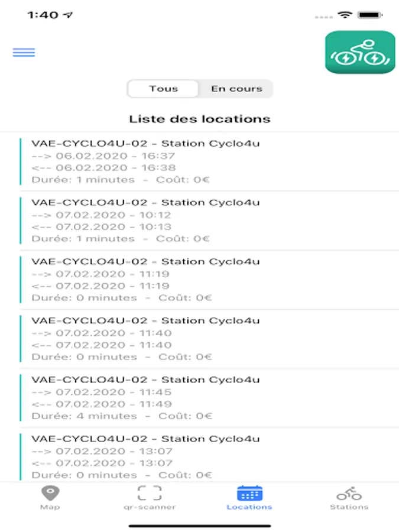Tap the Wi-Fi status icon
The width and height of the screenshot is (399, 532).
click(344, 15)
